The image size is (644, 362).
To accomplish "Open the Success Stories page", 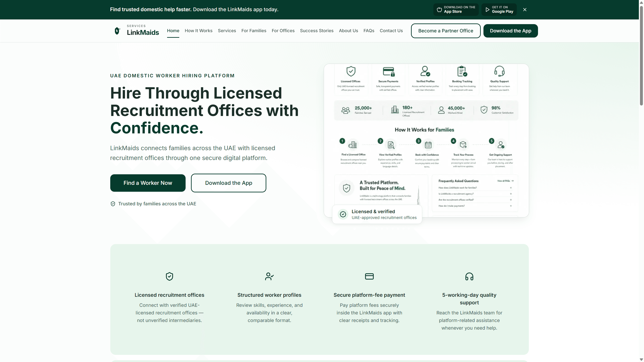I will [x=316, y=30].
